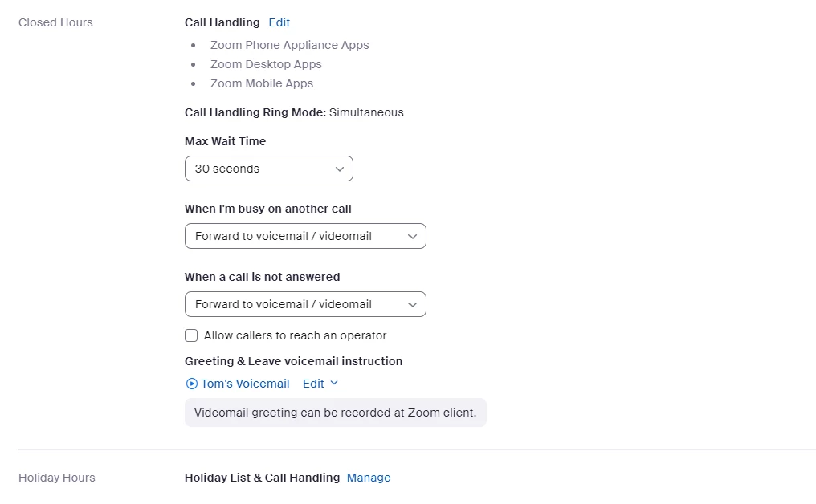Click the Max Wait Time label
The height and width of the screenshot is (504, 816).
[225, 141]
